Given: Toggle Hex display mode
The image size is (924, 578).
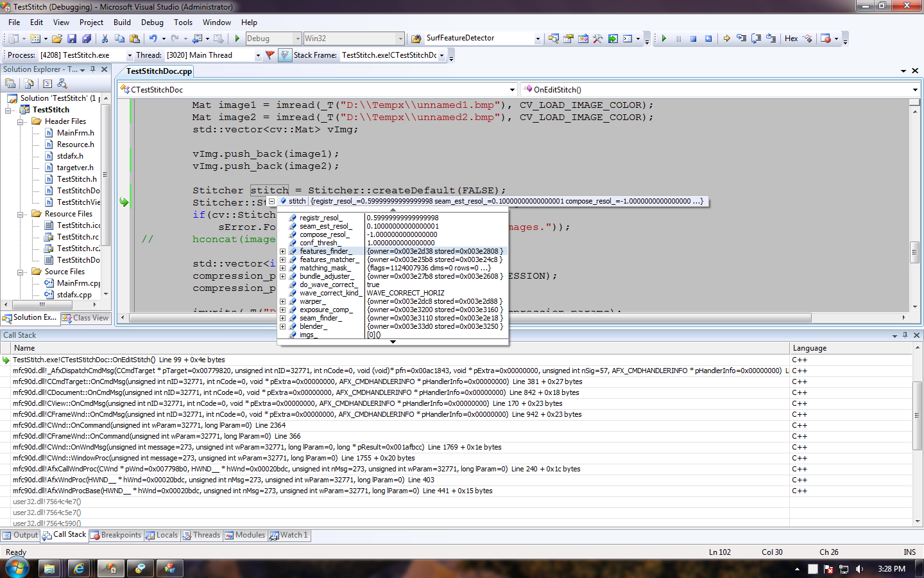Looking at the screenshot, I should pos(791,39).
